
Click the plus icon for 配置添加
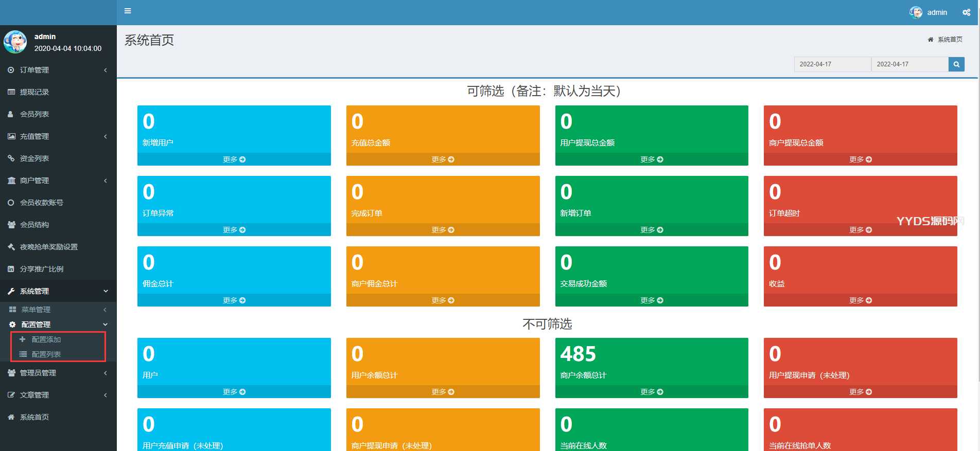(x=23, y=339)
